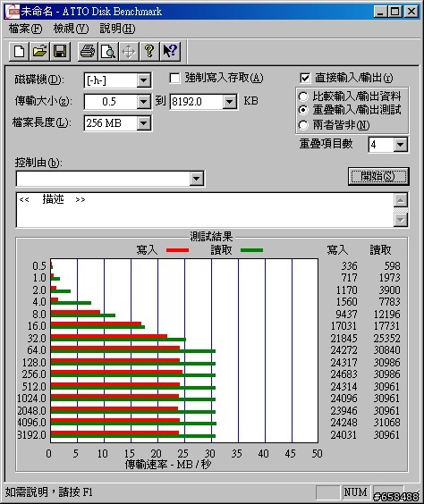Screen dimensions: 424x504
Task: Expand the 0.5 transfer size start dropdown
Action: point(143,102)
